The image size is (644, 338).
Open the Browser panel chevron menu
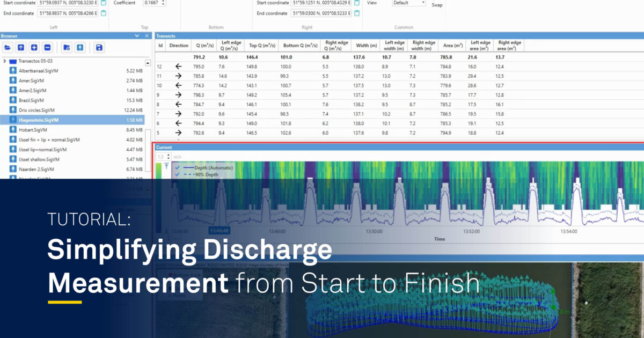coord(137,36)
